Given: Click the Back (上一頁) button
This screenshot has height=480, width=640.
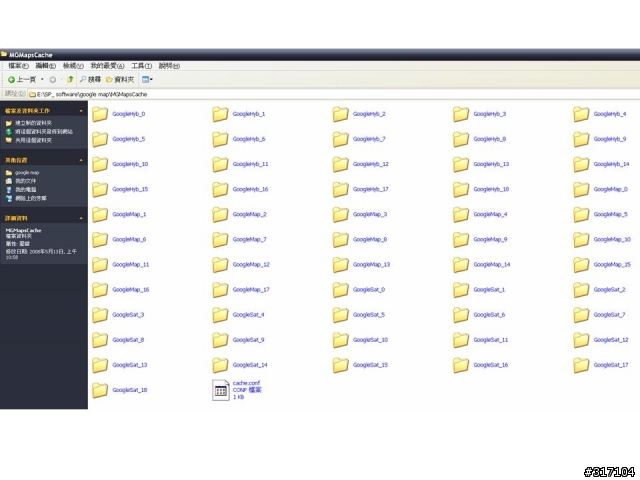Looking at the screenshot, I should pos(22,80).
